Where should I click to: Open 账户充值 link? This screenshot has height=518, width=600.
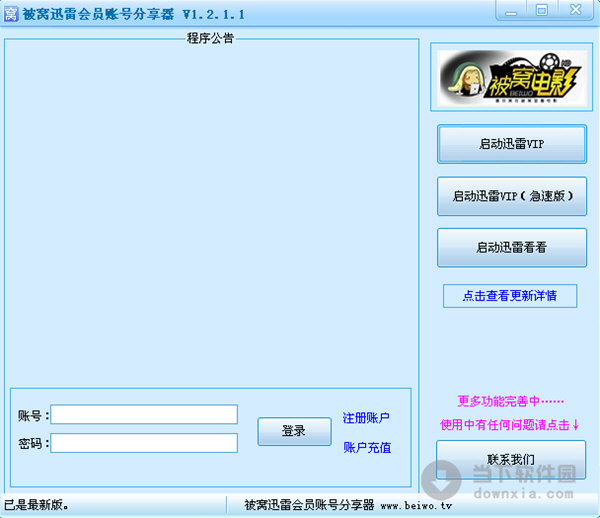coord(367,447)
